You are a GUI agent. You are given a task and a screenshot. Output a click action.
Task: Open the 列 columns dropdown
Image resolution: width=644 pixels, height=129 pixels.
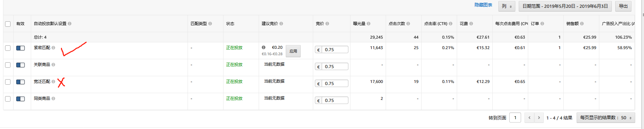pyautogui.click(x=507, y=6)
